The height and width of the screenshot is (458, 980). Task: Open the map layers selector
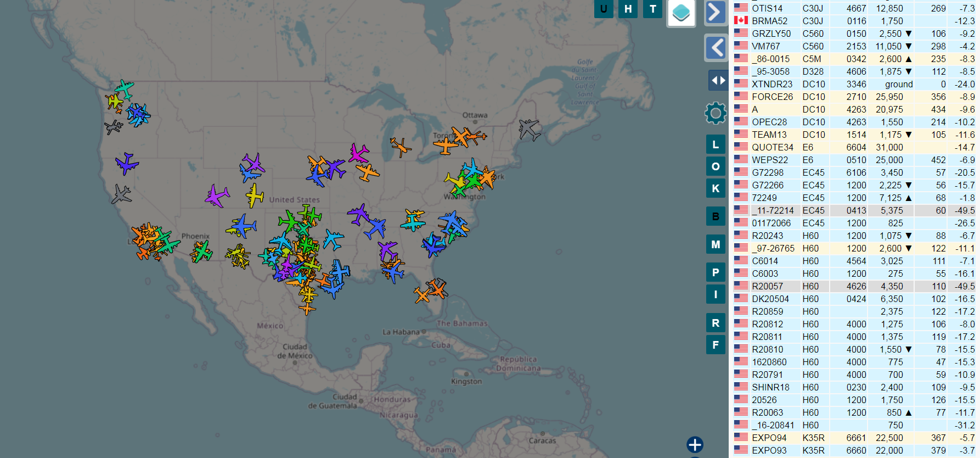pos(681,13)
